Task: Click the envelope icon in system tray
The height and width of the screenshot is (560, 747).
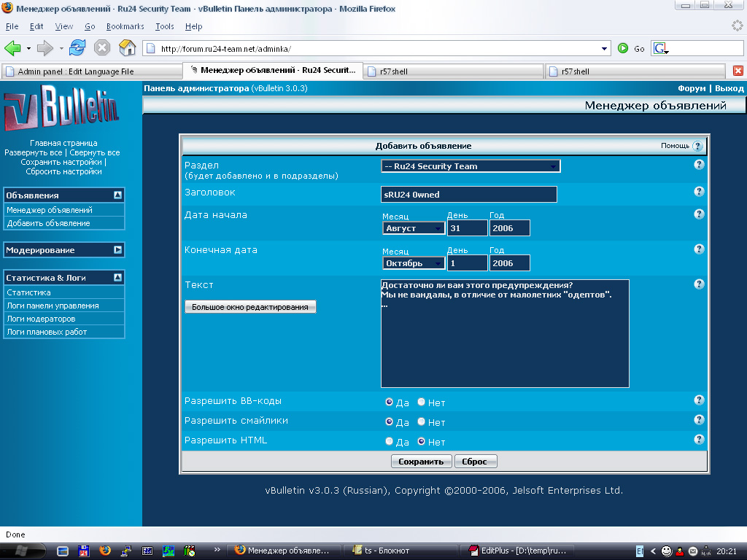Action: (x=693, y=551)
